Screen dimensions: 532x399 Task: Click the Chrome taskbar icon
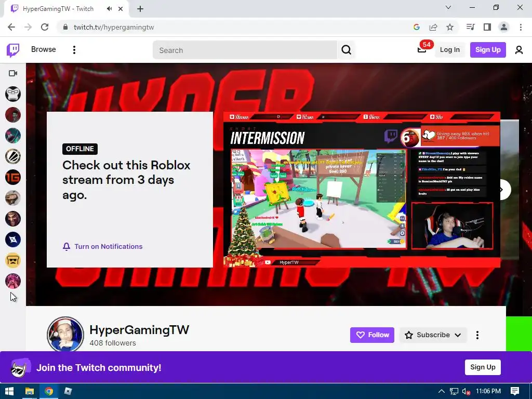tap(49, 391)
